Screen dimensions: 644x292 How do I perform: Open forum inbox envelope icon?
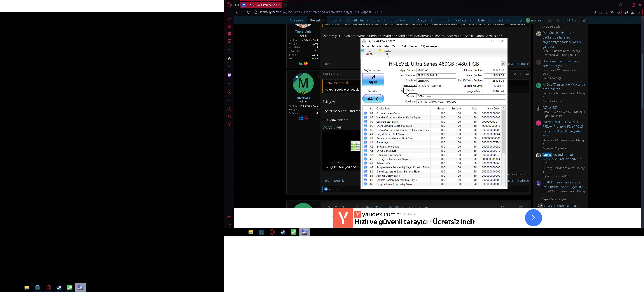549,20
